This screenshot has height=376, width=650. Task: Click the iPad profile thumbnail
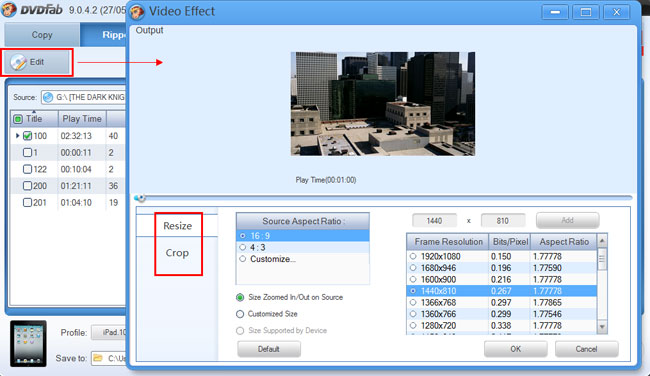tap(28, 344)
